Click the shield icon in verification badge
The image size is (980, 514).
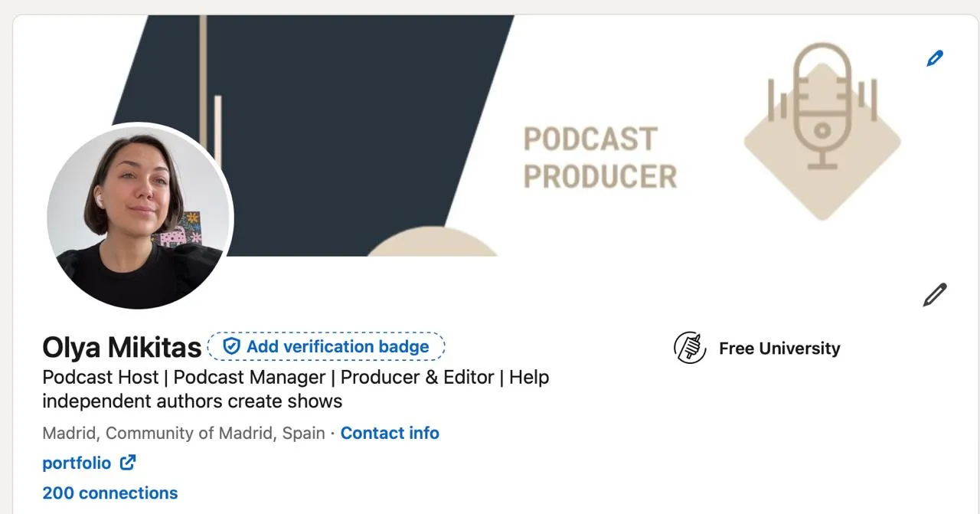(x=231, y=346)
